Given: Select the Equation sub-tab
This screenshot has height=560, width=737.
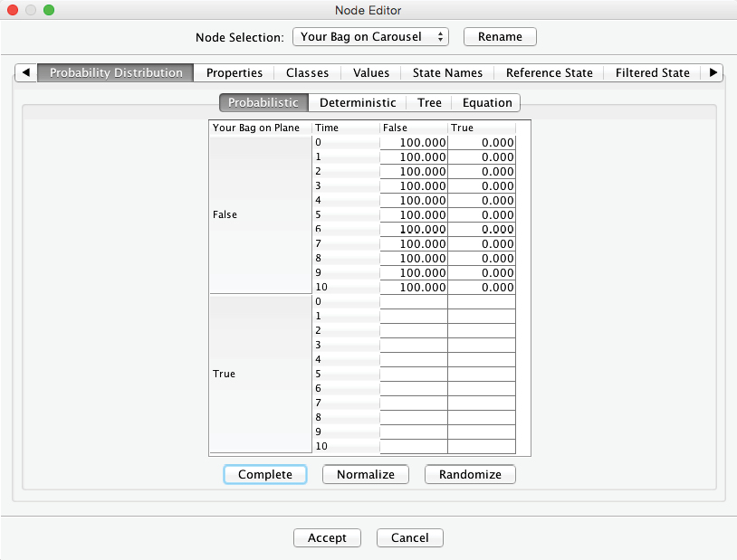Looking at the screenshot, I should [x=487, y=102].
